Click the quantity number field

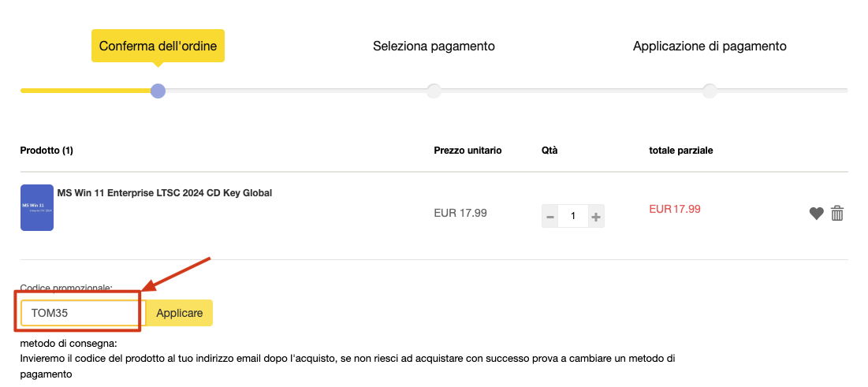[573, 217]
